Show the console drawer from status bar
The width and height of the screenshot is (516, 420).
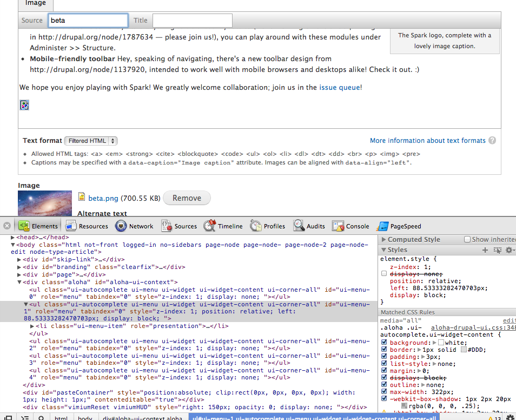25,418
